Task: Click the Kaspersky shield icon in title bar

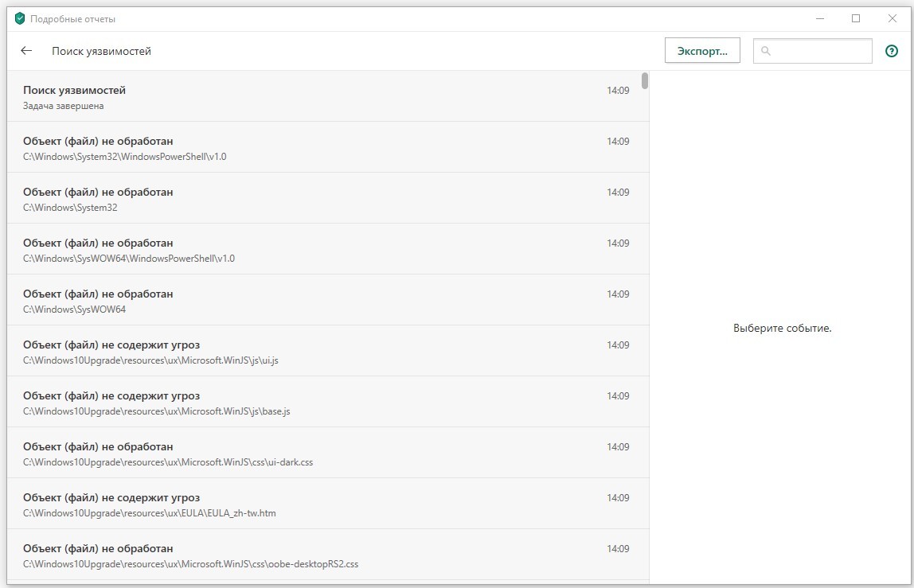Action: pos(20,18)
